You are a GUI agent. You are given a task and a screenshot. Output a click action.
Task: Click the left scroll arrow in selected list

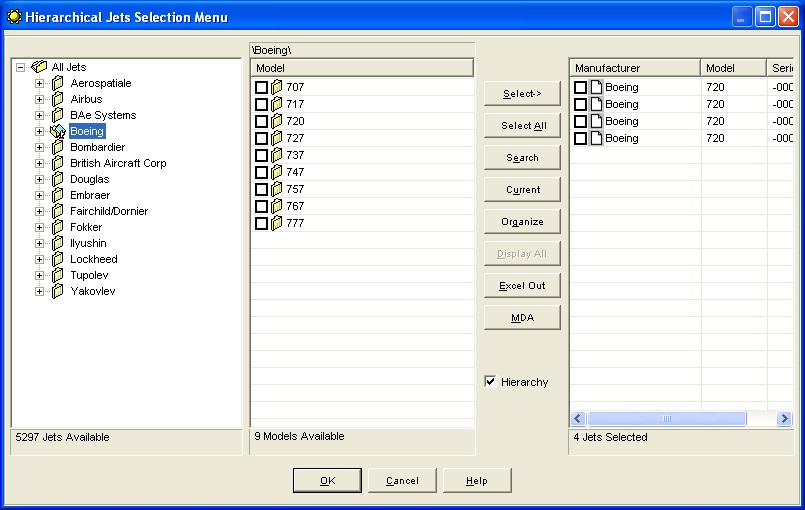[x=578, y=419]
